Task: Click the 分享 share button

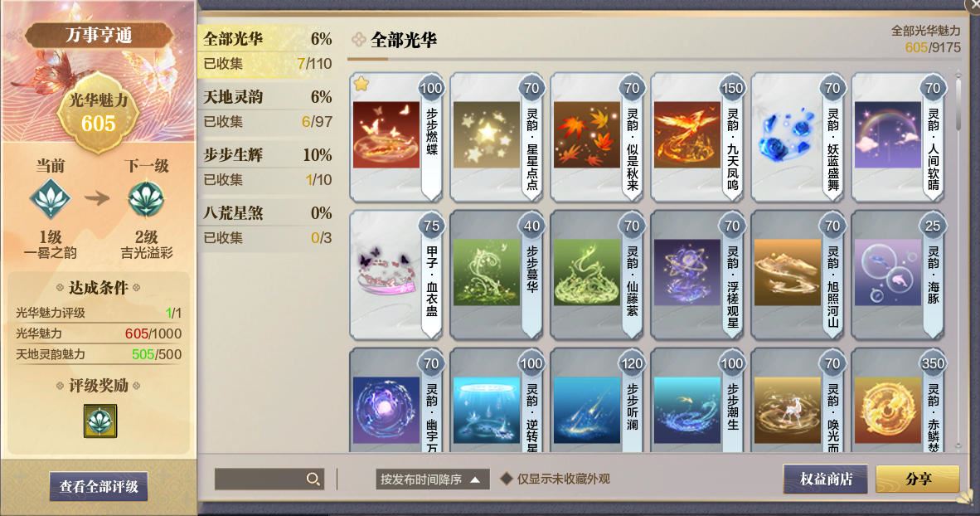Action: click(x=918, y=479)
